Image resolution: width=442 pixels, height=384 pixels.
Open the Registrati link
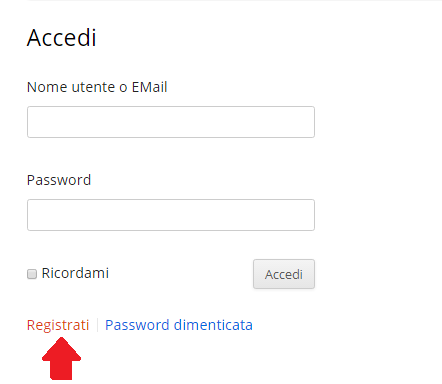coord(58,325)
